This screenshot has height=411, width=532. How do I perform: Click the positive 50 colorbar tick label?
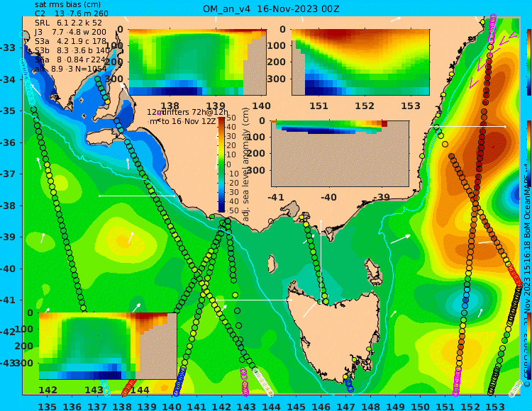click(231, 118)
